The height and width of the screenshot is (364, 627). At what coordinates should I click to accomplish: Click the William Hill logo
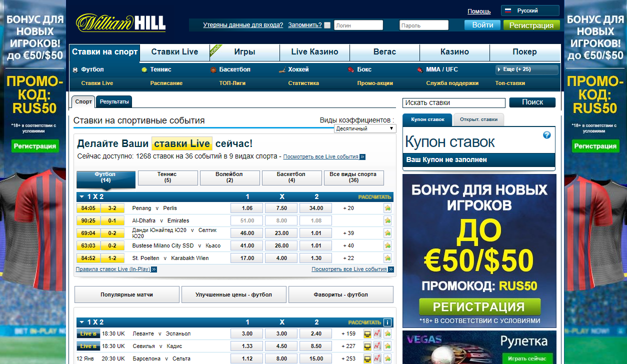(x=120, y=23)
